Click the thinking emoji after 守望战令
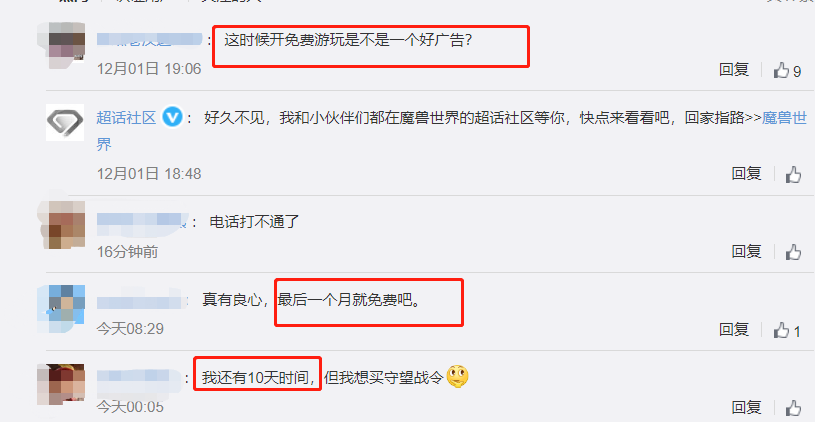The image size is (815, 422). (x=457, y=377)
